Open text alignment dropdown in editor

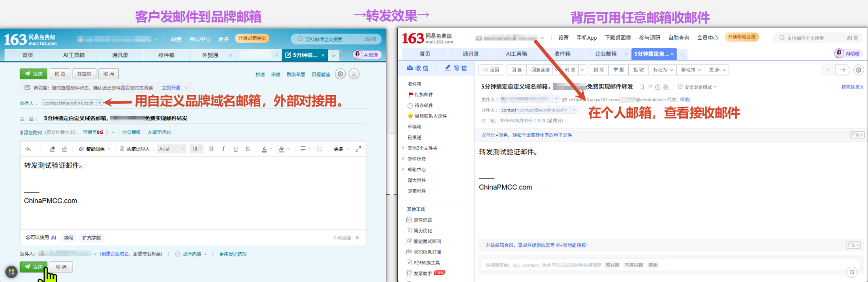pos(305,149)
